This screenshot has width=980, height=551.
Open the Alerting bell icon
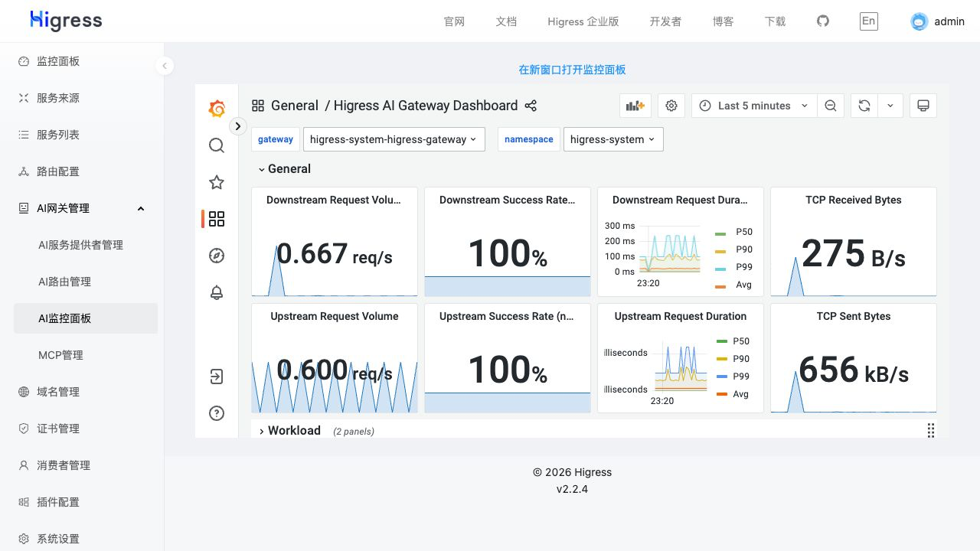pos(217,292)
